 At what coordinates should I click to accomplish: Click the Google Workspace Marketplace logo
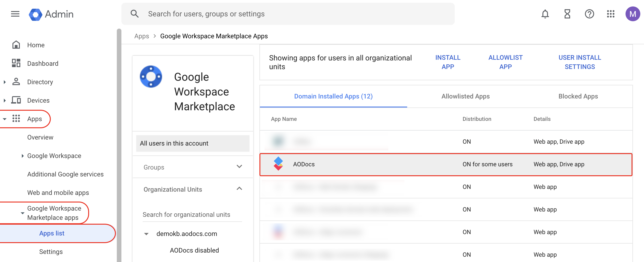point(151,76)
